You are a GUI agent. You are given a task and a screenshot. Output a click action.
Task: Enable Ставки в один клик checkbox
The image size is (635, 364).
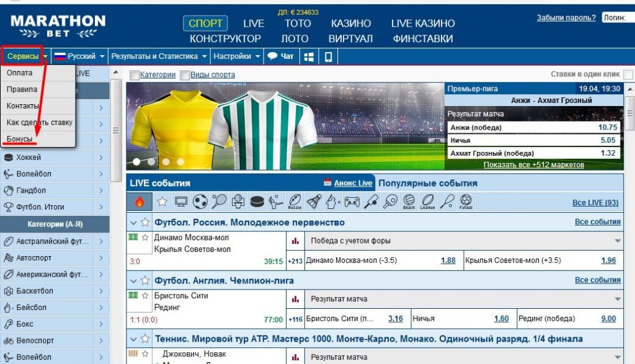pos(629,74)
